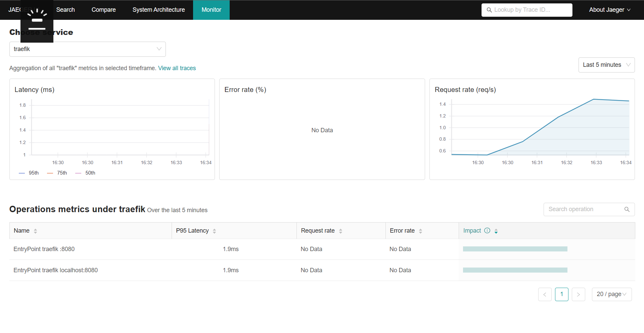Image resolution: width=644 pixels, height=333 pixels.
Task: Sort table by Impact sort arrows
Action: tap(496, 231)
